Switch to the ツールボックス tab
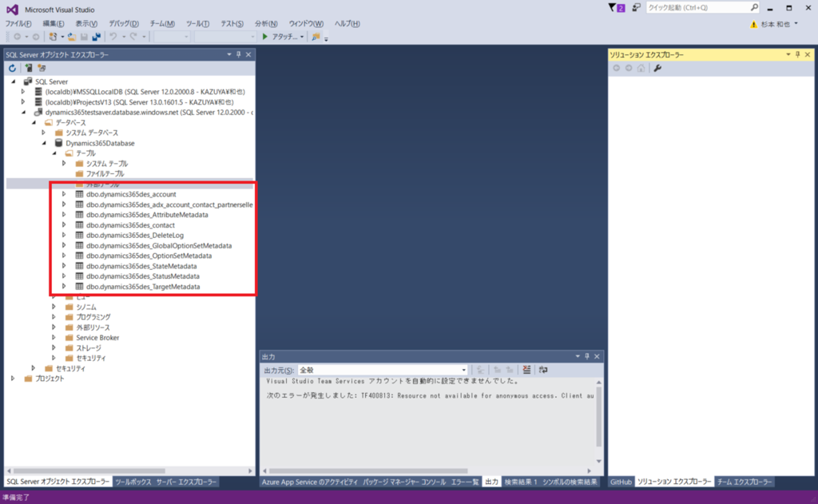The height and width of the screenshot is (504, 818). [x=133, y=482]
